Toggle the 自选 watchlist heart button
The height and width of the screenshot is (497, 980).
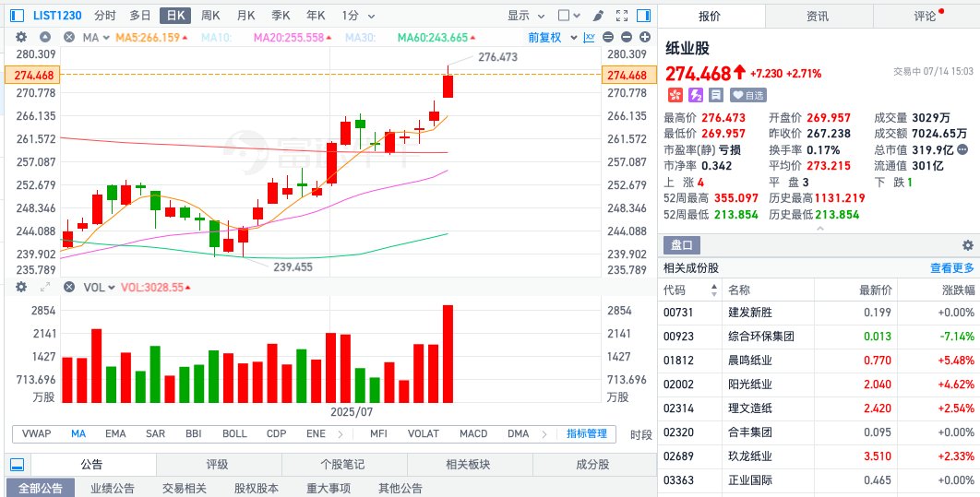[x=748, y=95]
